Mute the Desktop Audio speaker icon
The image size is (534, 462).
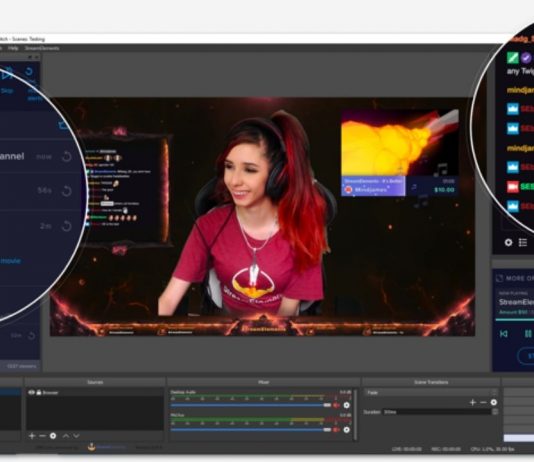pyautogui.click(x=336, y=405)
